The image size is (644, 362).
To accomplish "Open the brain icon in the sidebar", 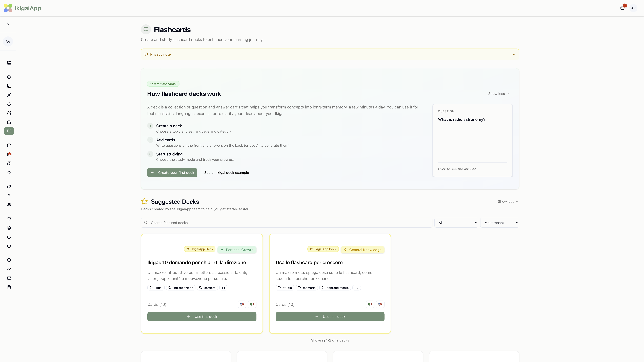I will click(9, 246).
